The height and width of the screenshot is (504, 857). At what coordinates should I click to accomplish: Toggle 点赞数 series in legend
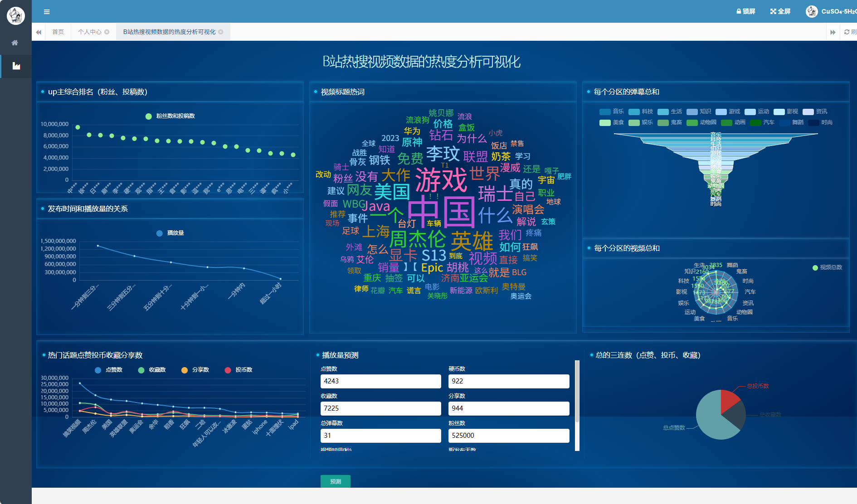(x=98, y=370)
